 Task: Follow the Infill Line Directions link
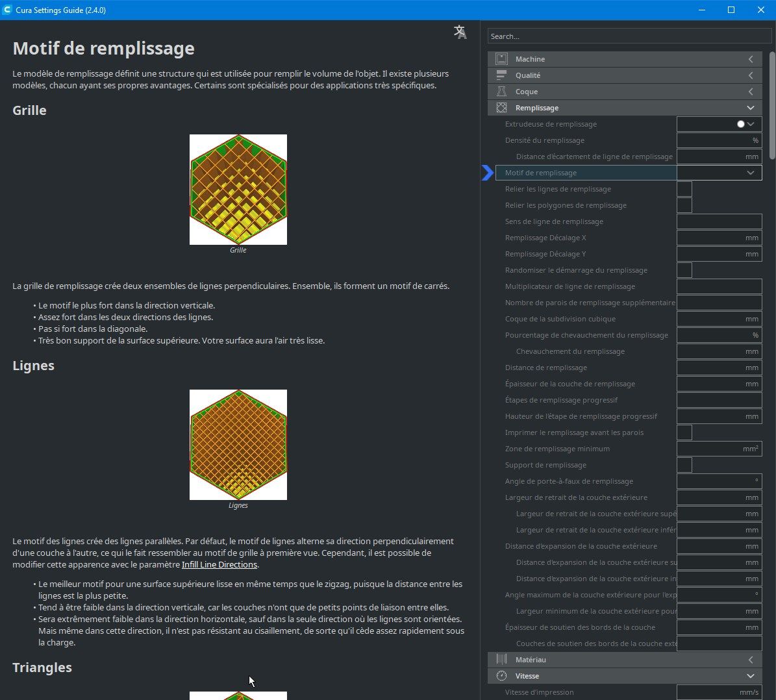point(219,564)
